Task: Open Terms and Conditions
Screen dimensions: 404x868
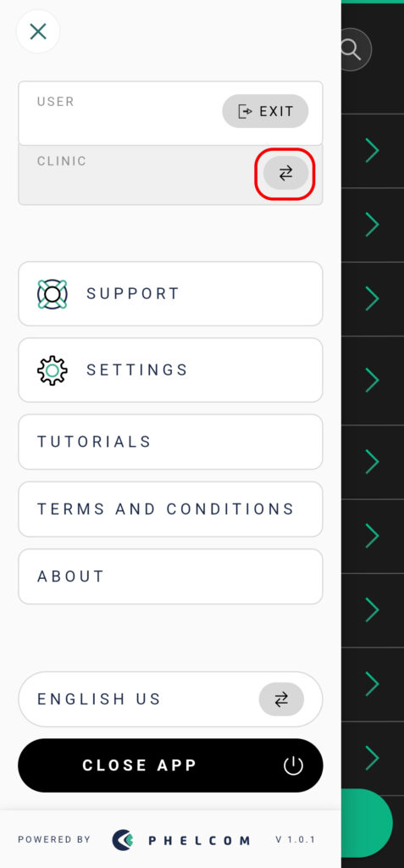Action: (x=170, y=509)
